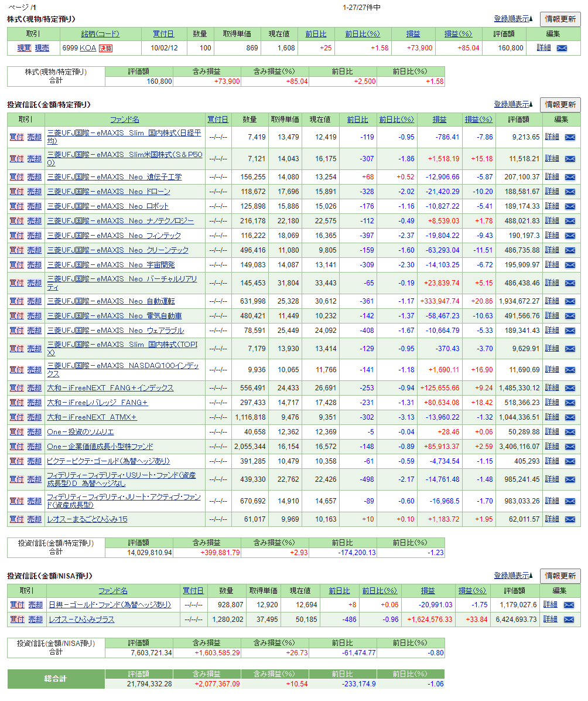Screen dimensions: 588x701
Task: Open fund link eMAXIS Neo 自動運転
Action: tap(111, 301)
